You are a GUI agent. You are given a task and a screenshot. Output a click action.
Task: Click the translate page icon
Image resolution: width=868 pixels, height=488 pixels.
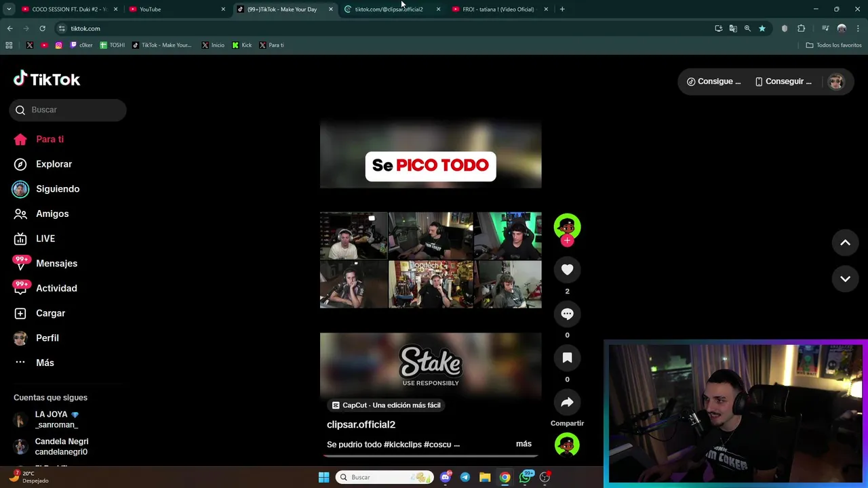733,28
